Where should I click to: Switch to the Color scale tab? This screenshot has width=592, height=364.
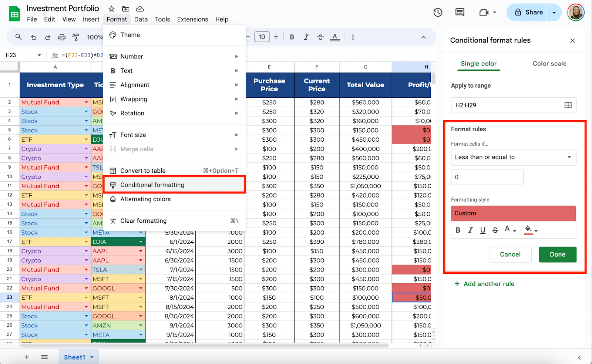[x=549, y=64]
